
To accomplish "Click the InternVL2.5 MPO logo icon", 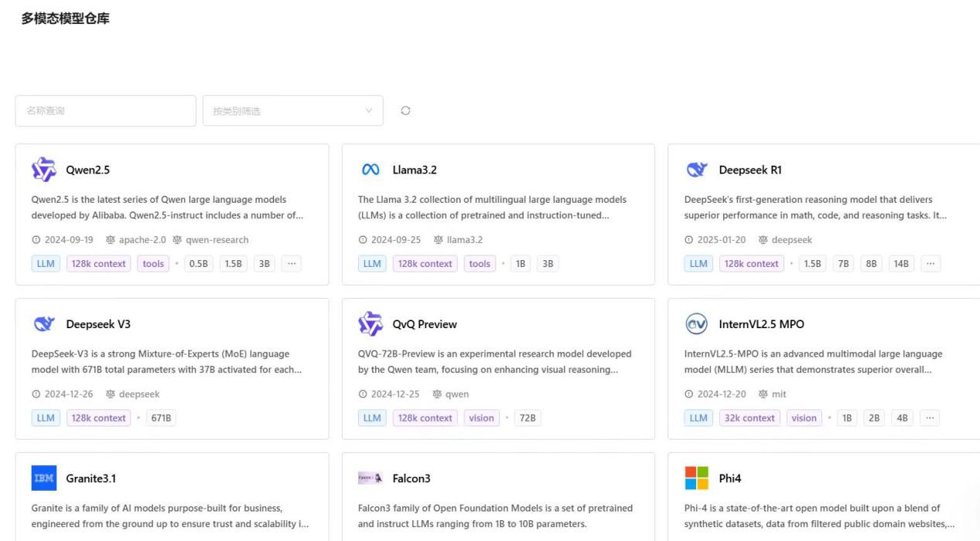I will [x=697, y=324].
